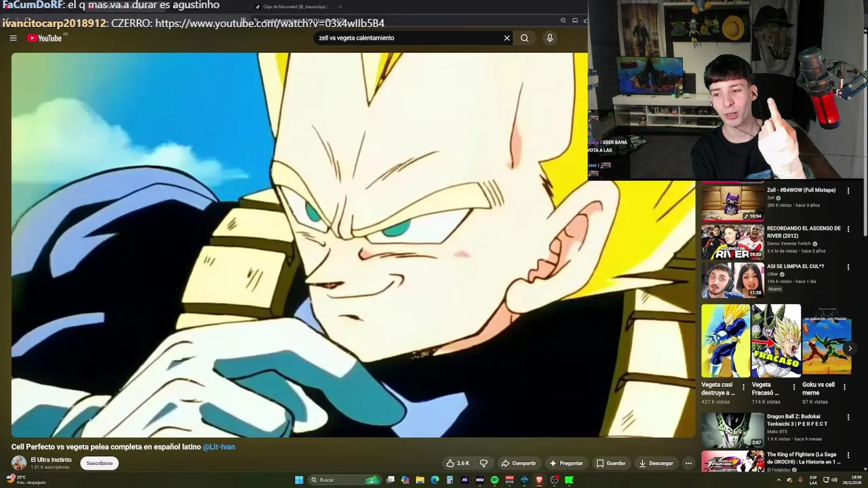
Task: Open 'Dragon Ball Z: Budokai Tenkaichi 3' video
Action: pyautogui.click(x=732, y=430)
